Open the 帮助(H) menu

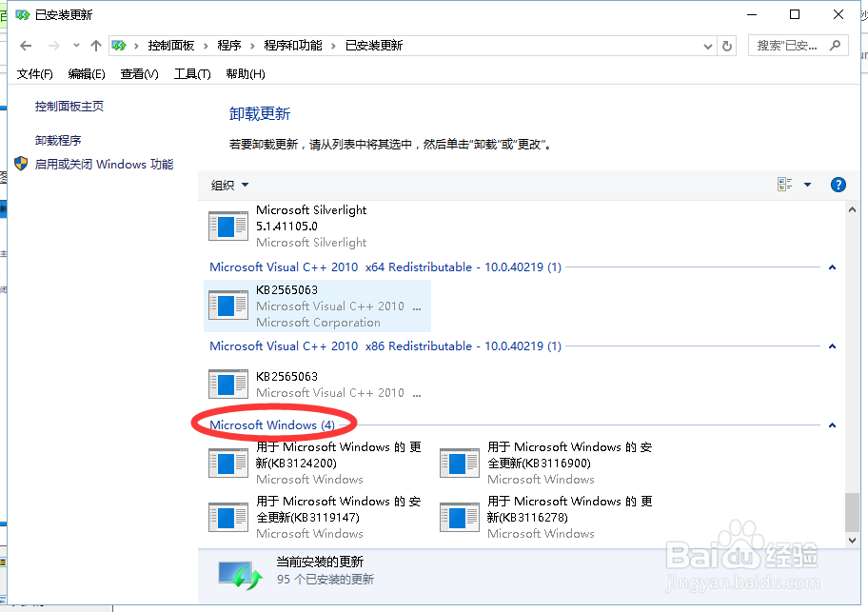[246, 73]
